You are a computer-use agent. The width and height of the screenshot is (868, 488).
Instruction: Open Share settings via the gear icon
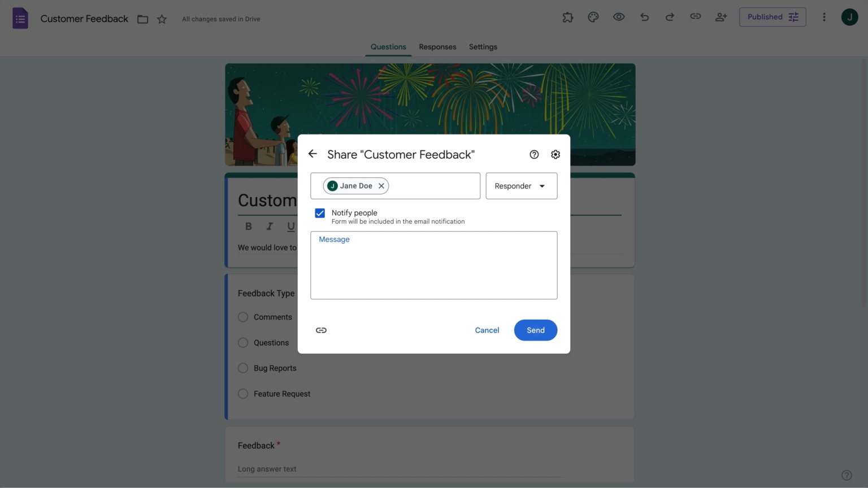(x=555, y=154)
